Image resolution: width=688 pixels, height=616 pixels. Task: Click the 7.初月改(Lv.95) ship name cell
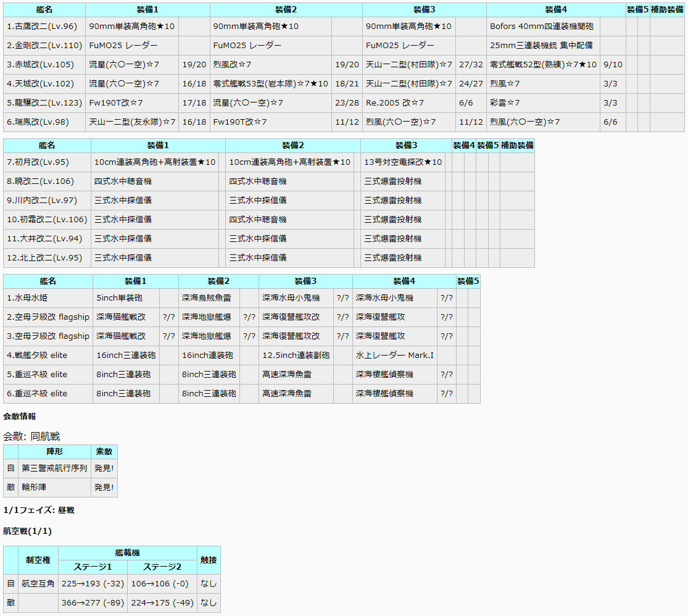(x=38, y=162)
